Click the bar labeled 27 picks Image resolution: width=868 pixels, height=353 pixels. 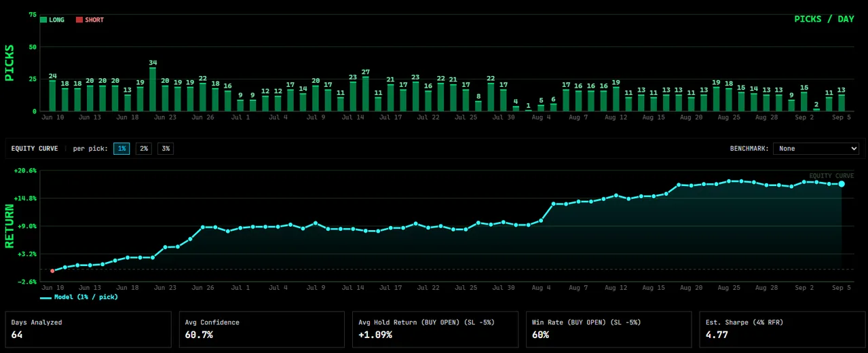click(366, 94)
